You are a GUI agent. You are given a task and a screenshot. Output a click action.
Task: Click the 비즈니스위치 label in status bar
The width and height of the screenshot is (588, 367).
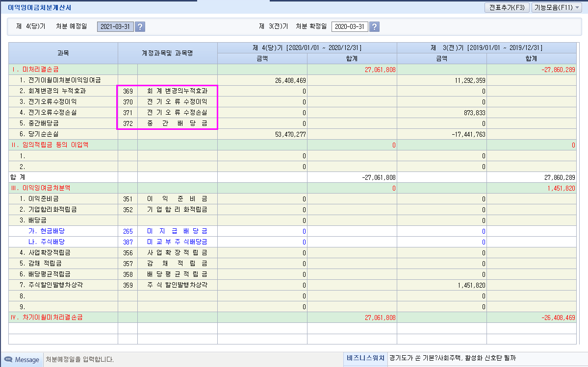[x=365, y=359]
